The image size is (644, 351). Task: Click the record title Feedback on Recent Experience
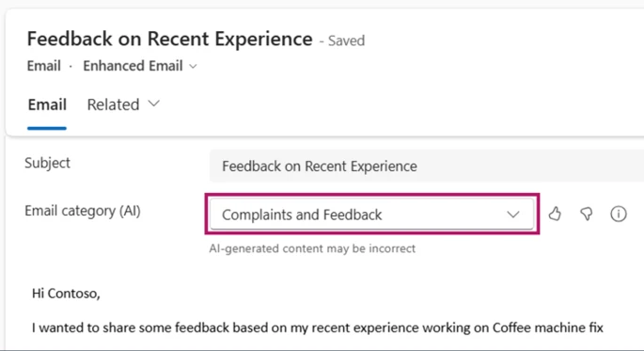tap(169, 39)
